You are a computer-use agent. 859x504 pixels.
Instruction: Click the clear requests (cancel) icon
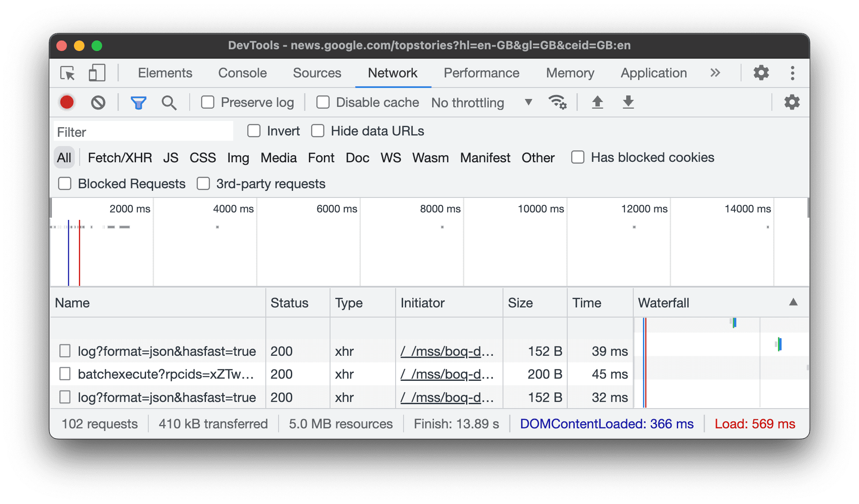[x=97, y=102]
